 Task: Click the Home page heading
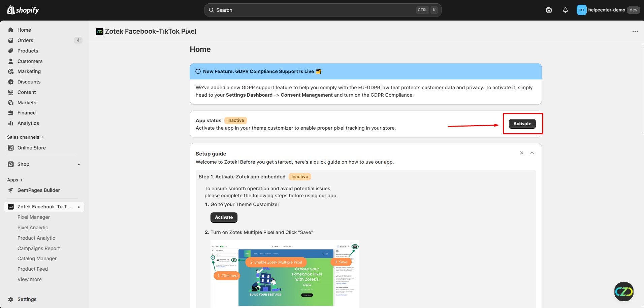click(x=200, y=49)
